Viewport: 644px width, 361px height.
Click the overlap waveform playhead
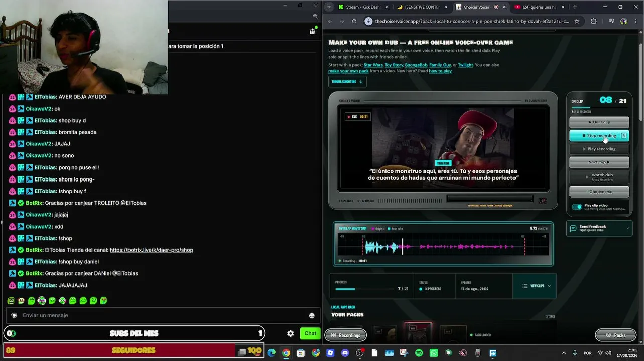point(402,246)
